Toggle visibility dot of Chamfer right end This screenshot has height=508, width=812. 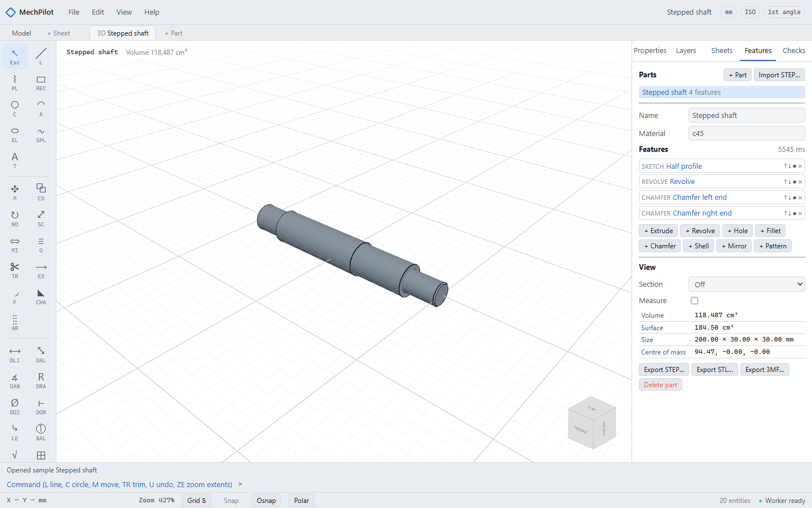tap(795, 213)
